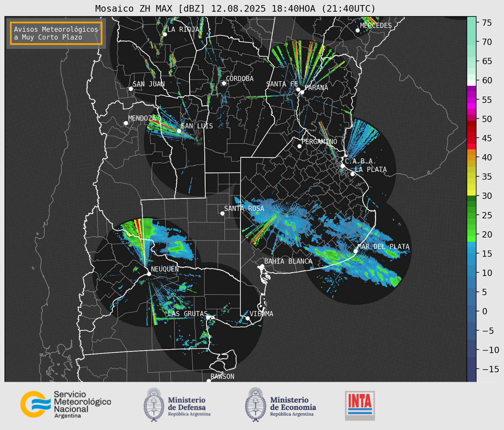Click the MERCEDES label text
Screen dimensions: 504x430
pos(376,25)
